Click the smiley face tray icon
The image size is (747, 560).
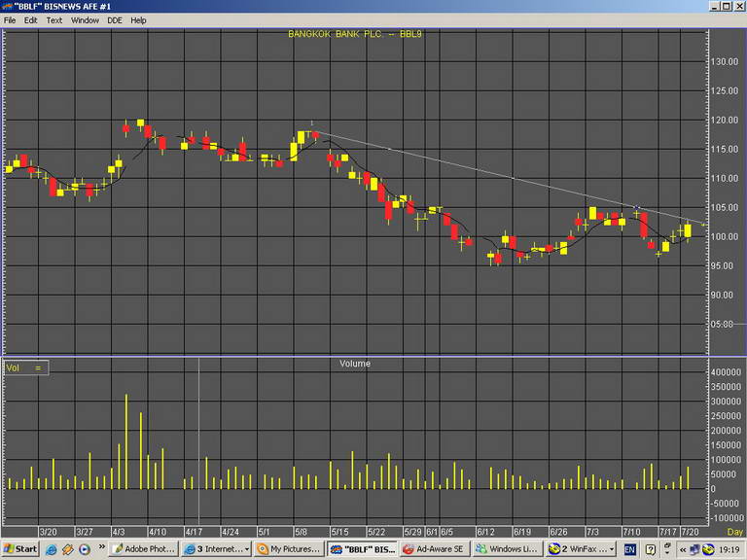point(708,549)
